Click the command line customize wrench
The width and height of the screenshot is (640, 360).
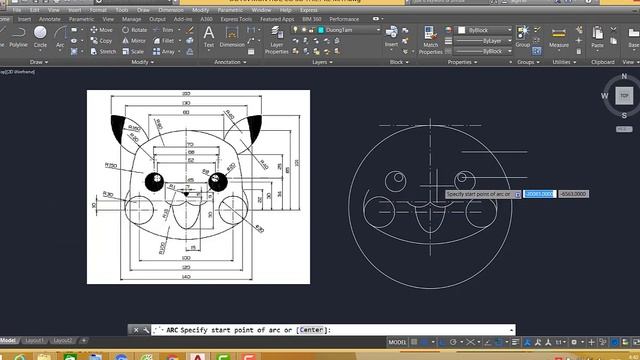146,330
